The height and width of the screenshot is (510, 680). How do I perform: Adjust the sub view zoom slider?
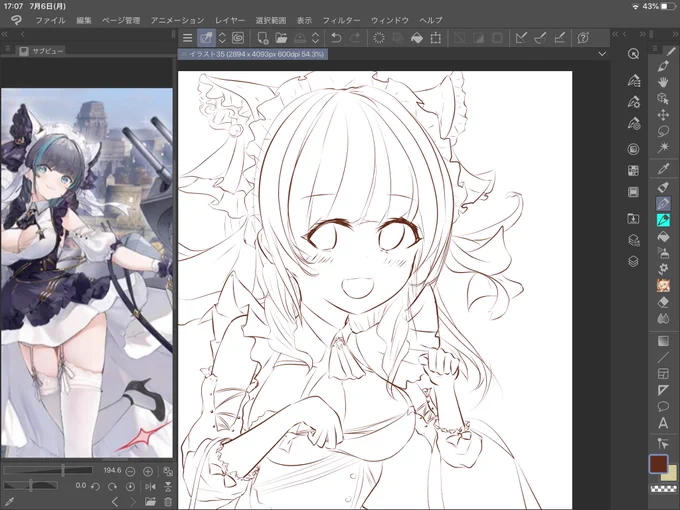tap(48, 470)
